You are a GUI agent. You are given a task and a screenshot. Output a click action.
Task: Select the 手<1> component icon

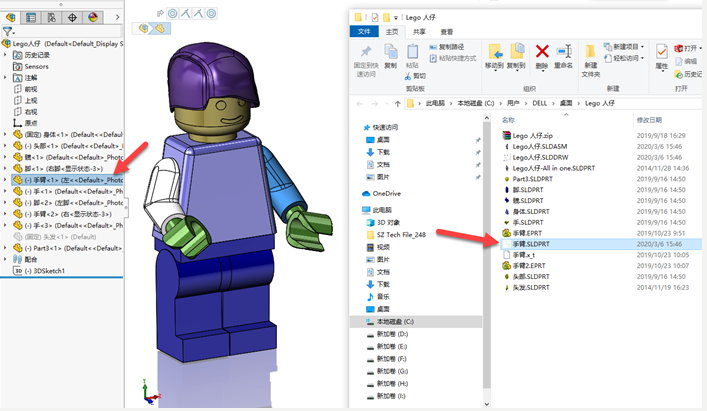pyautogui.click(x=18, y=191)
